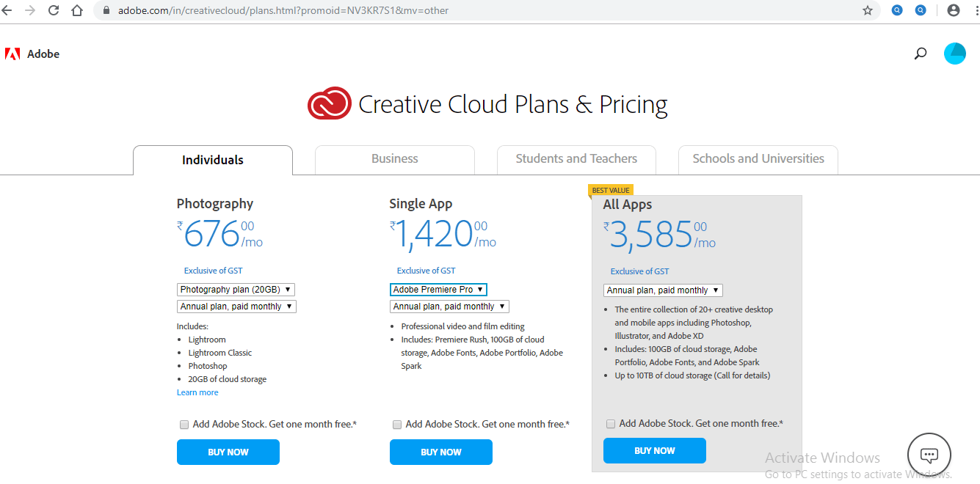Switch to the Business tab
The image size is (980, 484).
pos(394,159)
